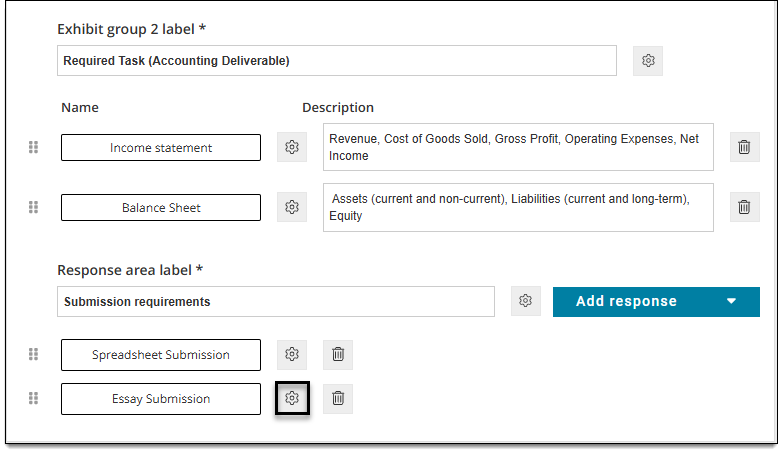Click the Submission requirements label field
The width and height of the screenshot is (783, 454).
coord(276,302)
